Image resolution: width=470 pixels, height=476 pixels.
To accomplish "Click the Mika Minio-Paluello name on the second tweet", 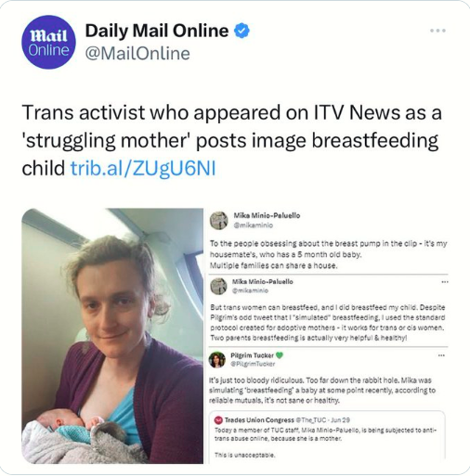I will click(263, 282).
